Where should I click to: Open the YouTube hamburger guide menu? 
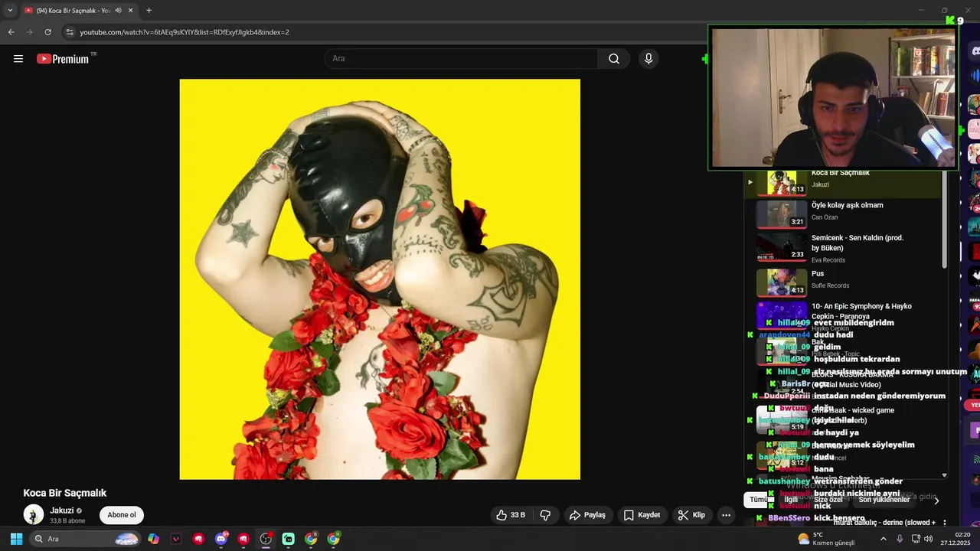[x=18, y=59]
